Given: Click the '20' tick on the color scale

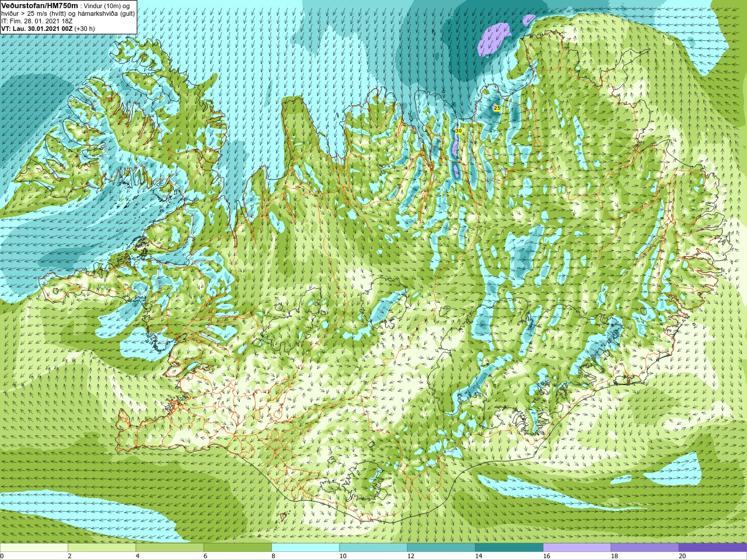Looking at the screenshot, I should [682, 556].
